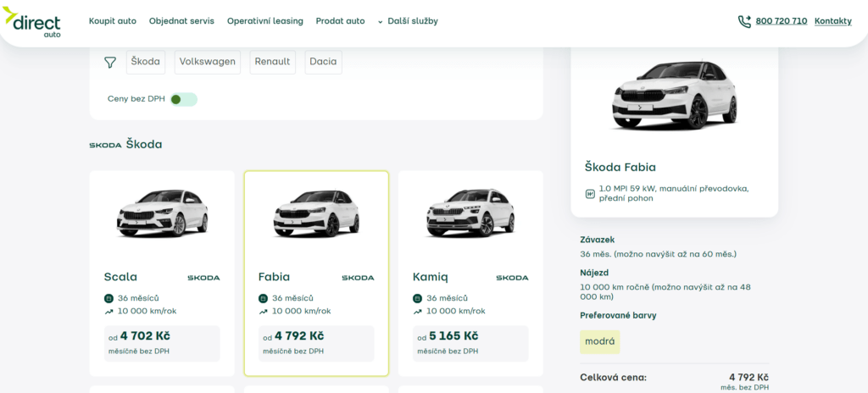The image size is (868, 393).
Task: Click gearbox icon beside engine description
Action: 590,194
